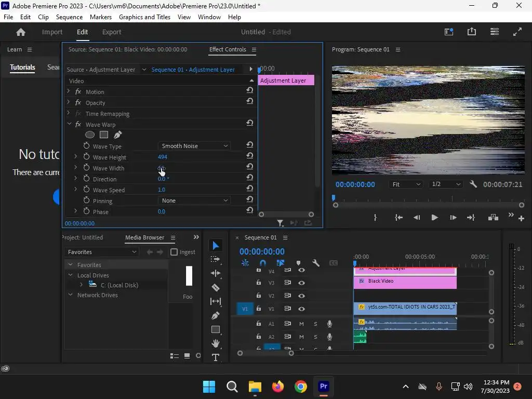Image resolution: width=532 pixels, height=399 pixels.
Task: Open Premiere Pro in Windows taskbar
Action: [323, 386]
